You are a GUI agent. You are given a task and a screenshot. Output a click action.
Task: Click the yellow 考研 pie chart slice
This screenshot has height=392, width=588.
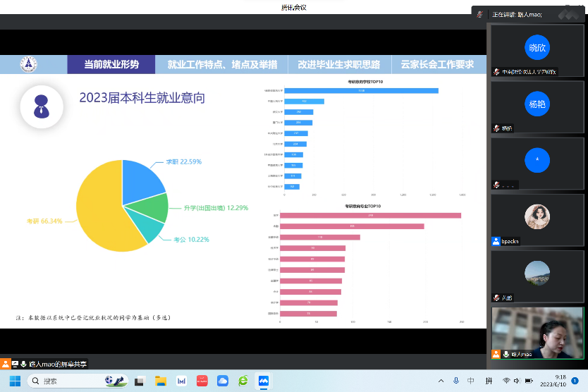click(x=99, y=212)
